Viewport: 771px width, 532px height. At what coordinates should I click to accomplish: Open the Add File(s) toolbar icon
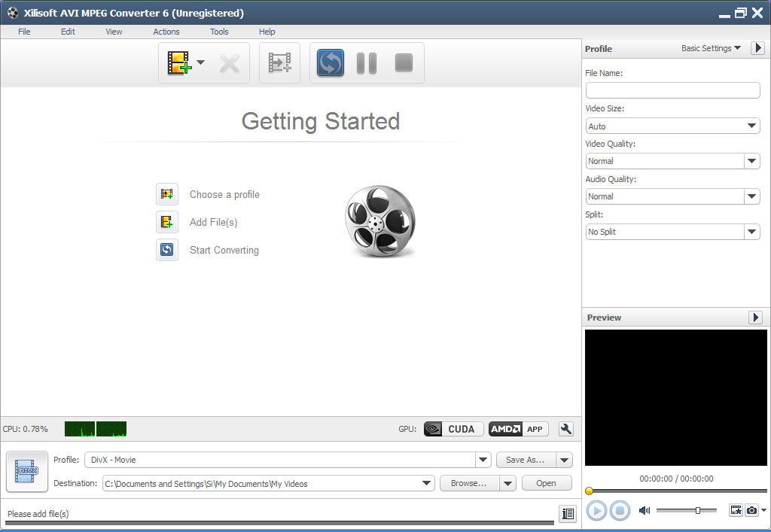(x=178, y=63)
